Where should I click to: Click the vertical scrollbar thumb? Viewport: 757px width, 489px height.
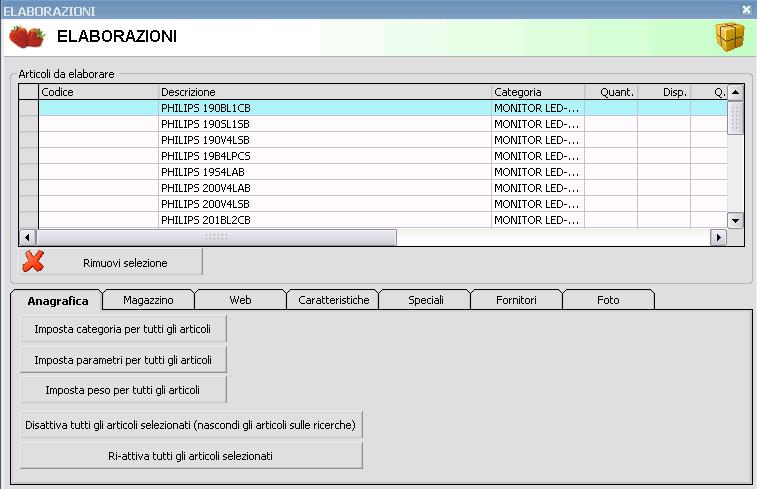pos(735,117)
